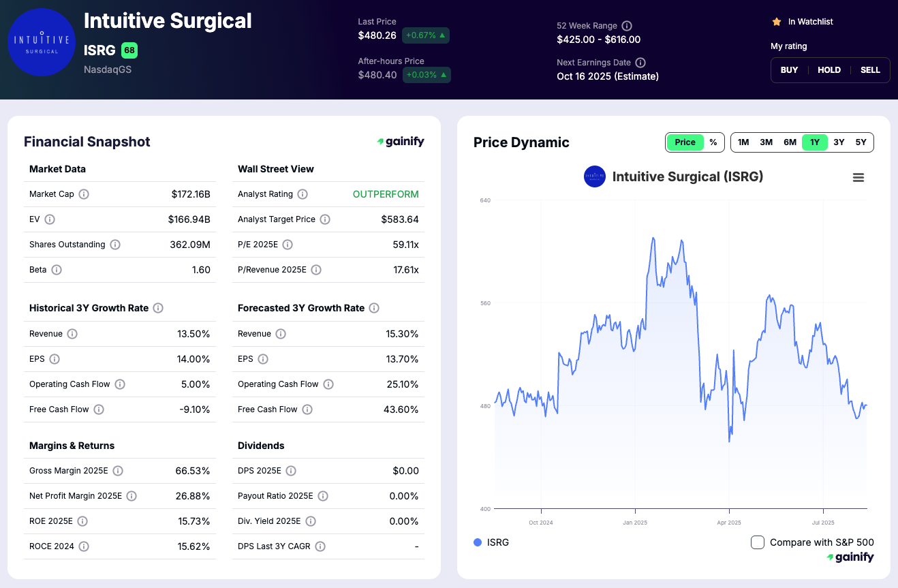
Task: Click info icon beside Analyst Target Price
Action: tap(325, 219)
